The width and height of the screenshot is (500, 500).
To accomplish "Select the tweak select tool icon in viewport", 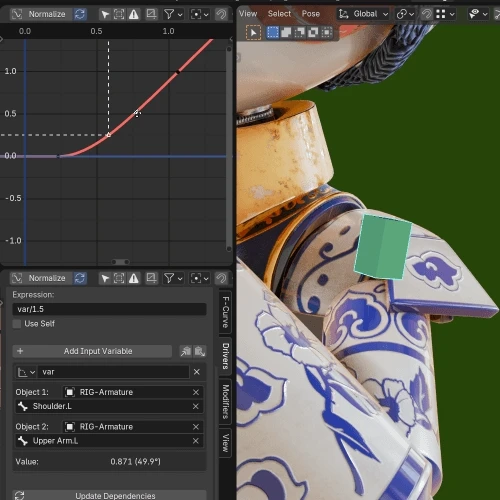I will click(253, 33).
